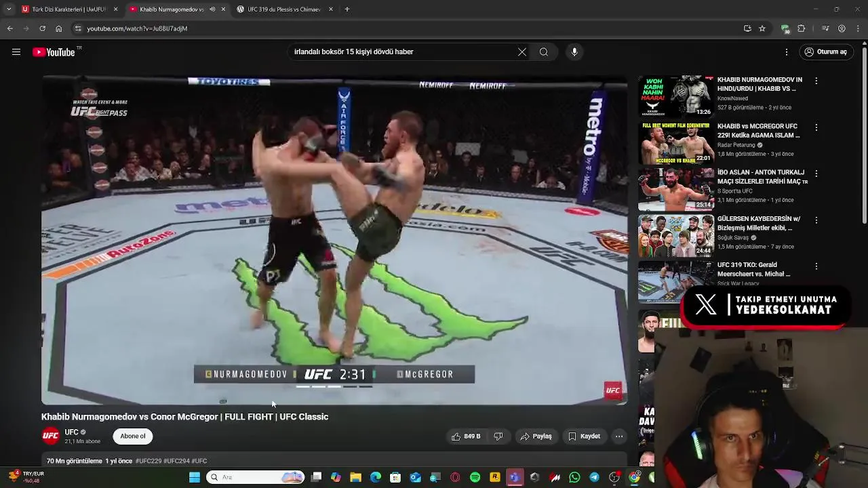The height and width of the screenshot is (488, 868).
Task: Open UFC 319 TKO Gerald Meerschaert thumbnail
Action: point(675,282)
